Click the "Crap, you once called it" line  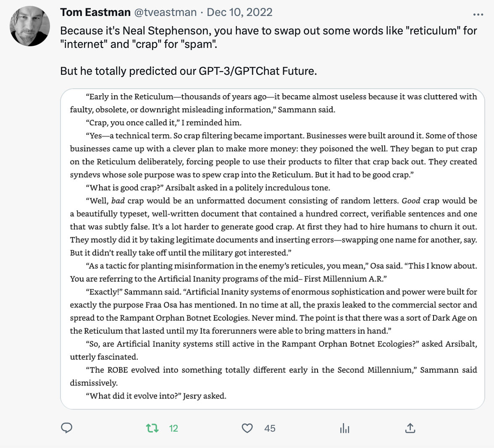pos(163,123)
